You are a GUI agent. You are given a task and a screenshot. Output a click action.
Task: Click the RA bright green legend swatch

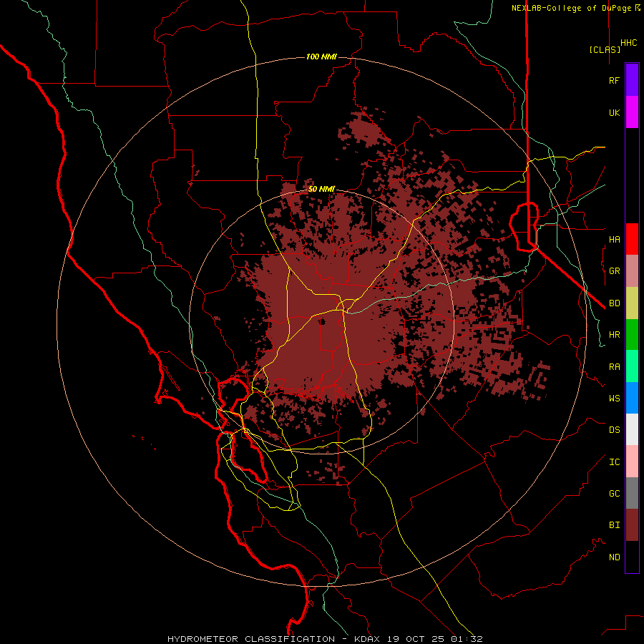[x=632, y=366]
